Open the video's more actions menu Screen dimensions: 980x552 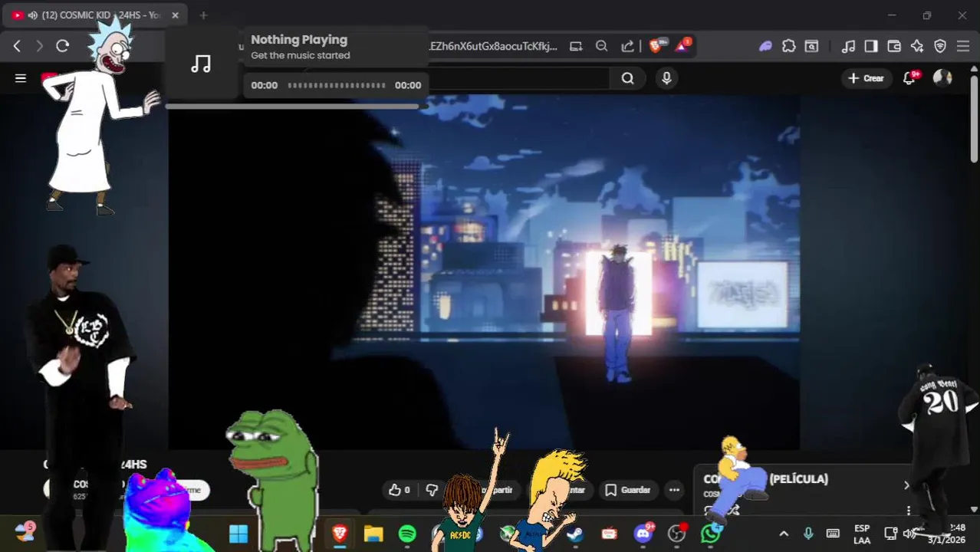coord(674,490)
